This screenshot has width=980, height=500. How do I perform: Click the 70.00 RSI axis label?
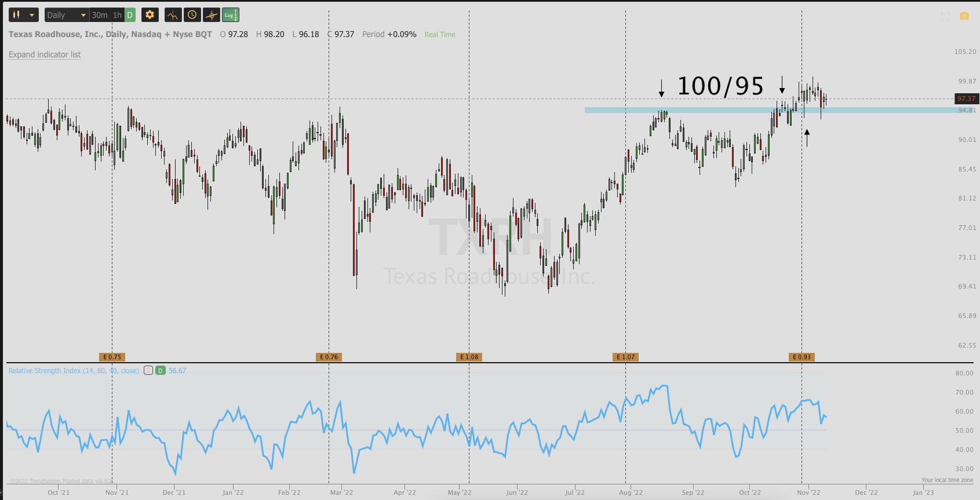(964, 392)
